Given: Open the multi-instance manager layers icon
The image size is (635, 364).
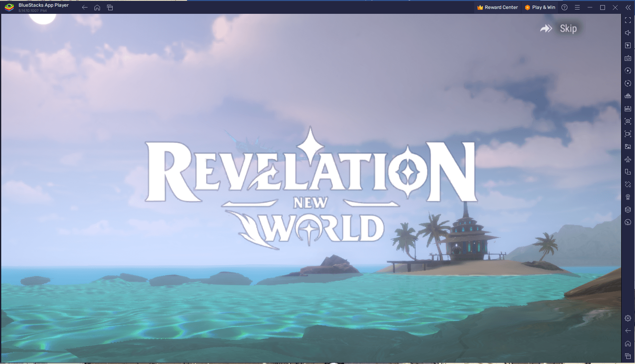Looking at the screenshot, I should (628, 210).
